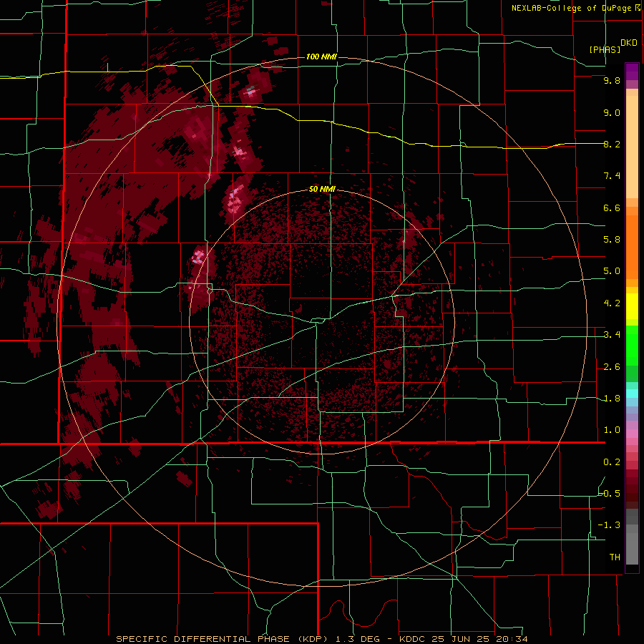This screenshot has height=644, width=644.
Task: Pick the purple segment atop the color bar
Action: [632, 72]
